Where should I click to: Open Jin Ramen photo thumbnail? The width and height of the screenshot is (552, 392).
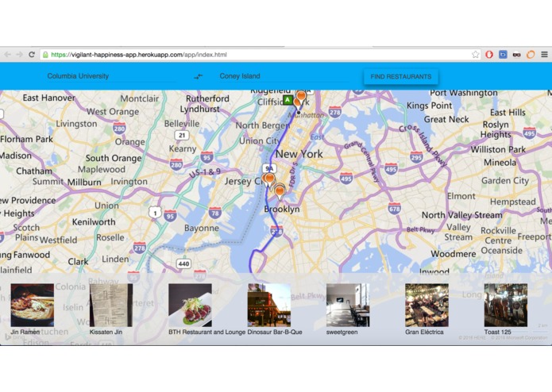coord(33,306)
